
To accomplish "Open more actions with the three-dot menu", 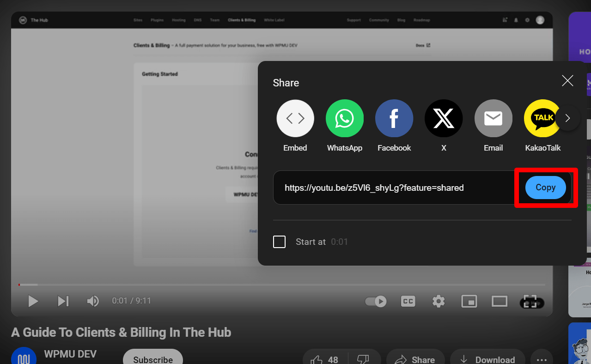I will pyautogui.click(x=541, y=359).
